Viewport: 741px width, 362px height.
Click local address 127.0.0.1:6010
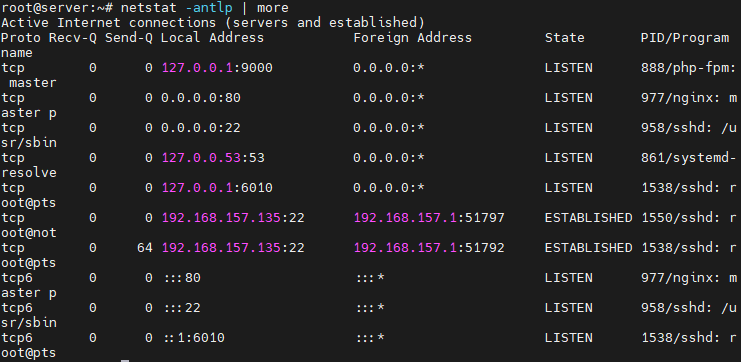(x=217, y=188)
